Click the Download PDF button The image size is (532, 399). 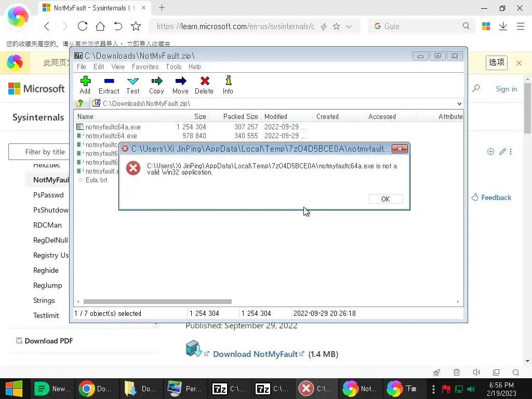click(x=45, y=341)
